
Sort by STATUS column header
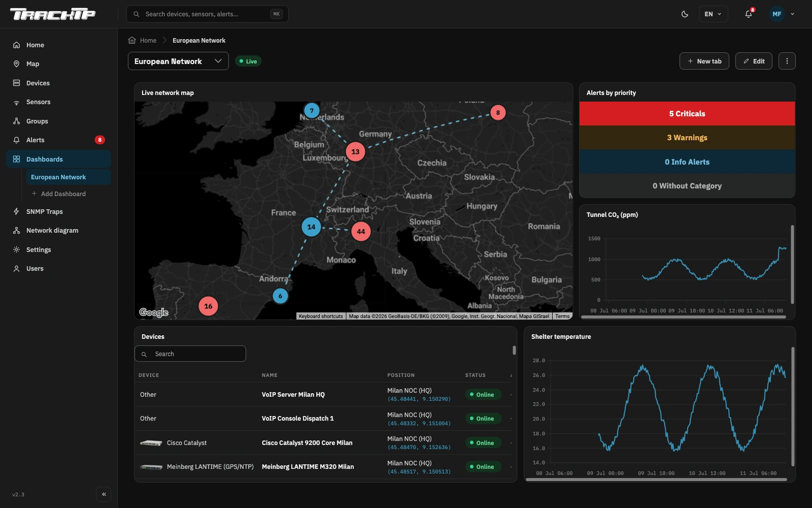pos(475,375)
